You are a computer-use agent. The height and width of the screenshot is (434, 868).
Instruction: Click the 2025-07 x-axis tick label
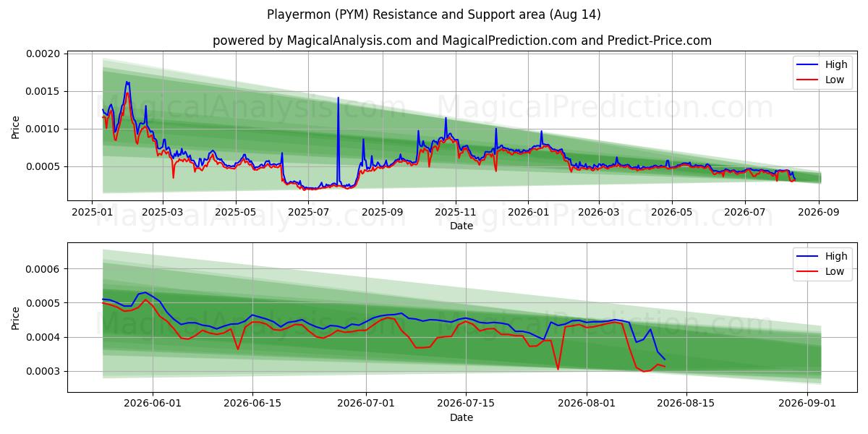tap(309, 213)
